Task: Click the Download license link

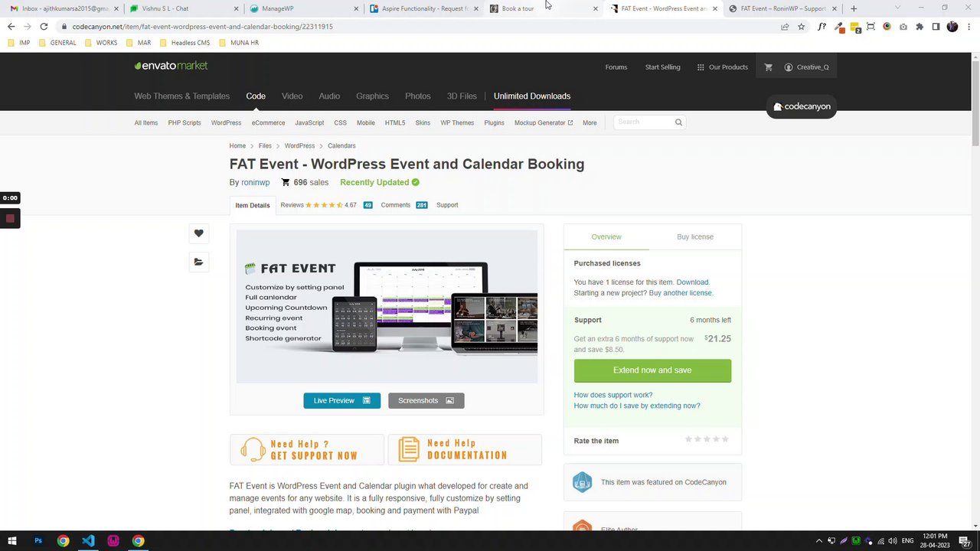Action: 692,282
